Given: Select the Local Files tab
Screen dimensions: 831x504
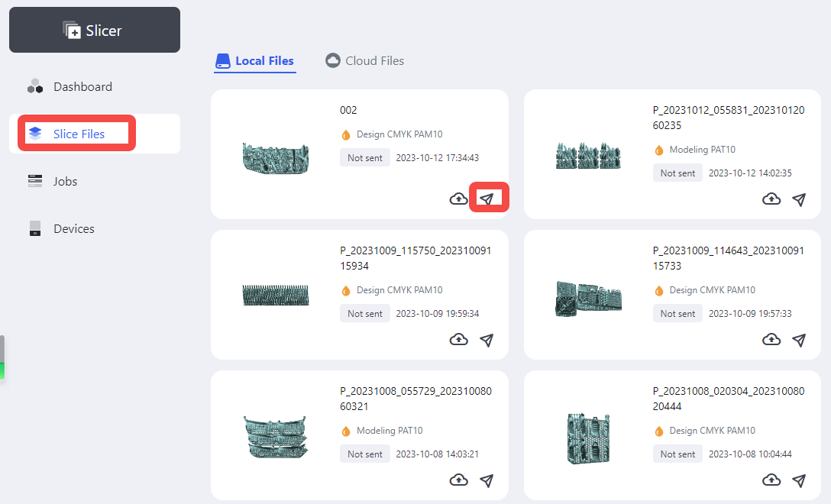Looking at the screenshot, I should click(x=255, y=61).
